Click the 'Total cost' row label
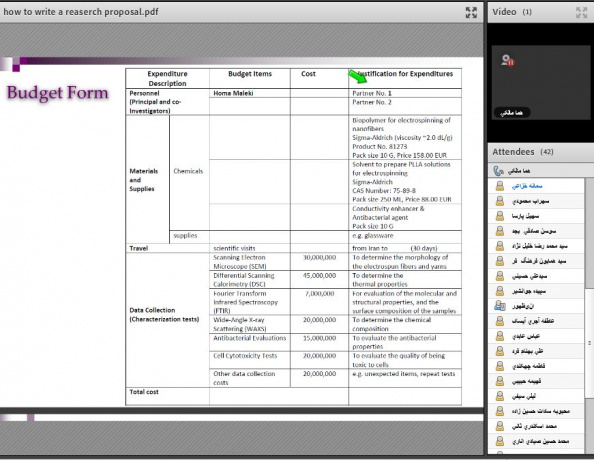Image resolution: width=594 pixels, height=460 pixels. point(144,392)
